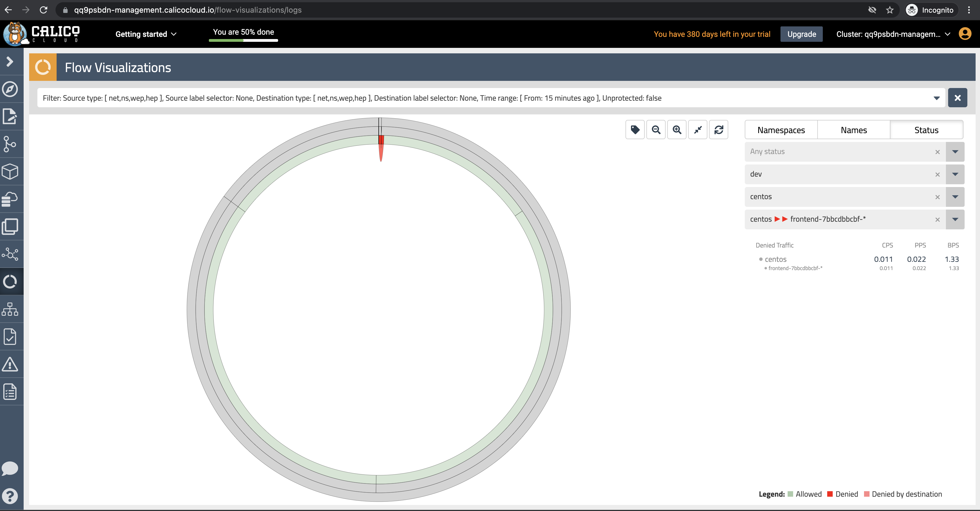Switch to the Namespaces tab
This screenshot has width=980, height=511.
coord(781,130)
